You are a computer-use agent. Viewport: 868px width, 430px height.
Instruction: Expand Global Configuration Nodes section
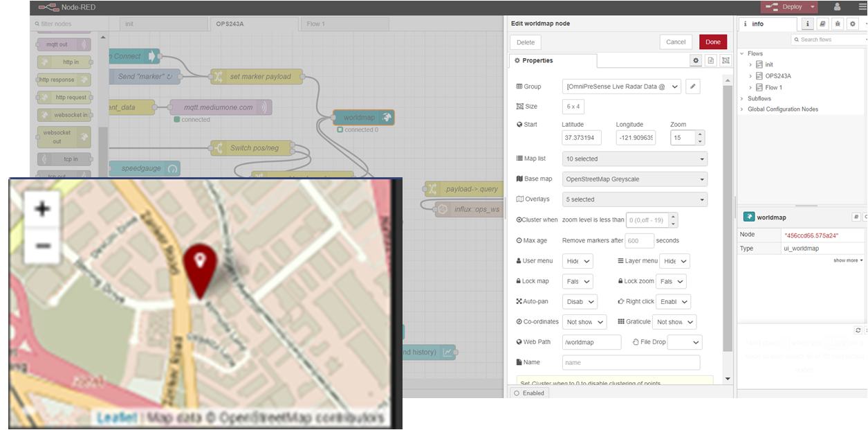742,109
